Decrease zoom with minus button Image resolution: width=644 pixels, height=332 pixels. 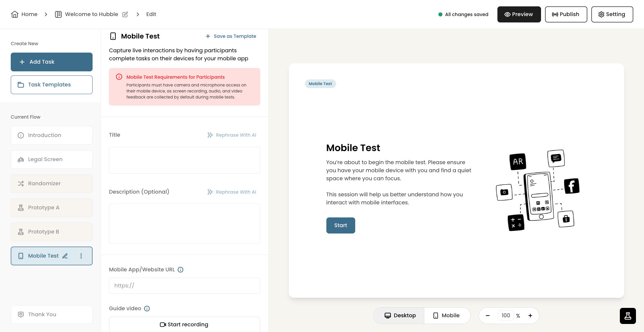pos(488,316)
